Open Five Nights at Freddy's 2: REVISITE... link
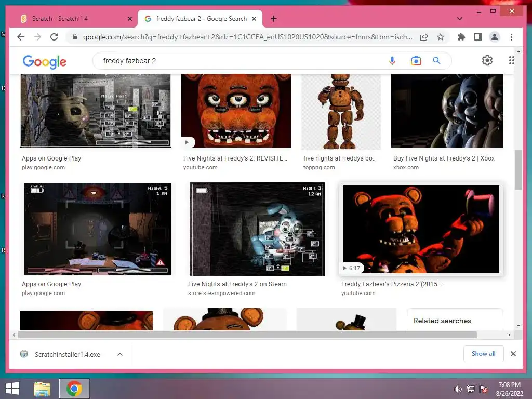The image size is (532, 399). [x=235, y=158]
